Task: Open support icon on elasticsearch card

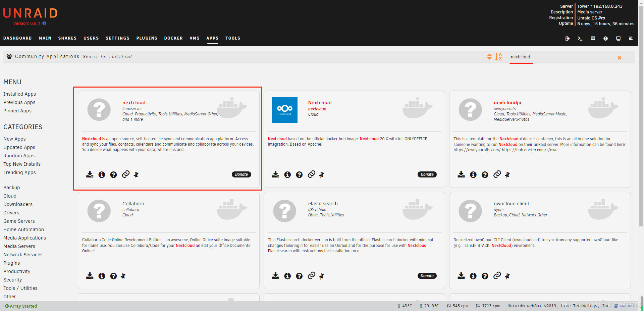Action: tap(299, 276)
